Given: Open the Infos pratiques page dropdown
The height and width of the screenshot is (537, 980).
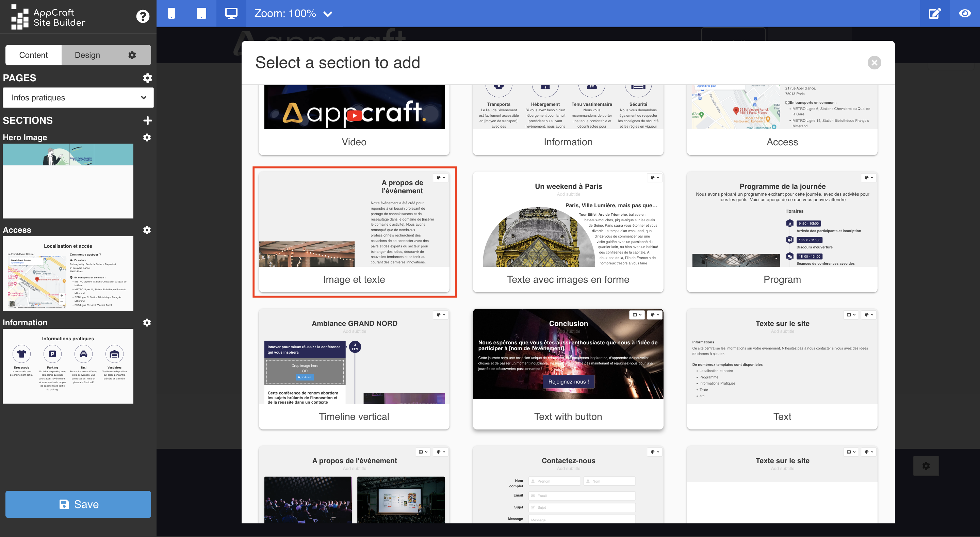Looking at the screenshot, I should point(78,98).
